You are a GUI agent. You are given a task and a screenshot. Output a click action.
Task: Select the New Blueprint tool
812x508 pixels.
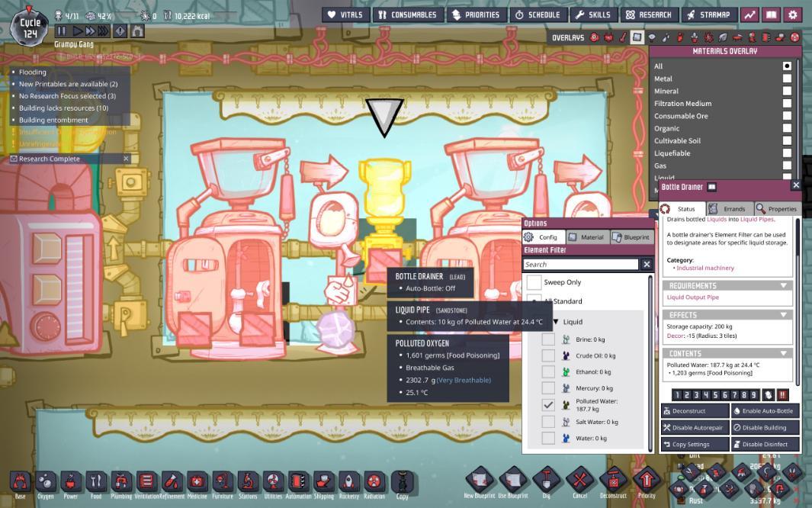point(480,480)
